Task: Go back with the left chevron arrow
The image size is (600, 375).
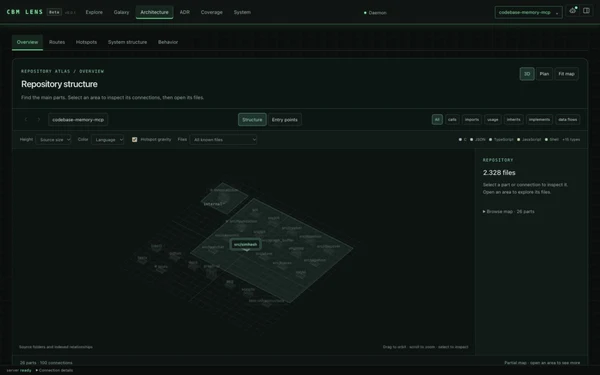Action: [x=26, y=119]
